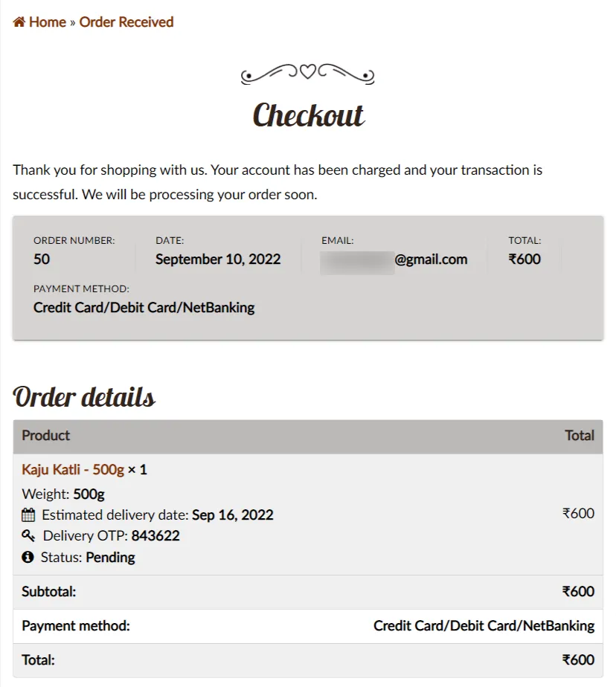Click the Pending status text
Screen dimensions: 616x687
tap(111, 557)
